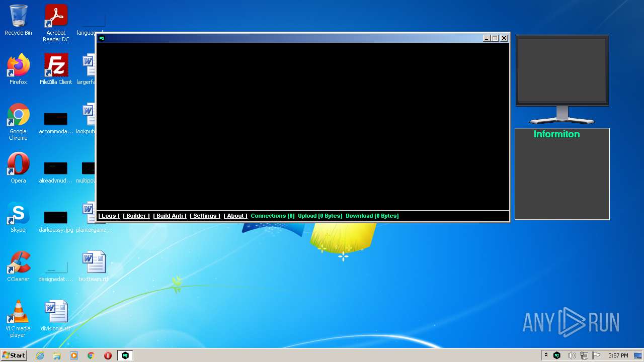
Task: Open the network tray icon
Action: pos(584,355)
